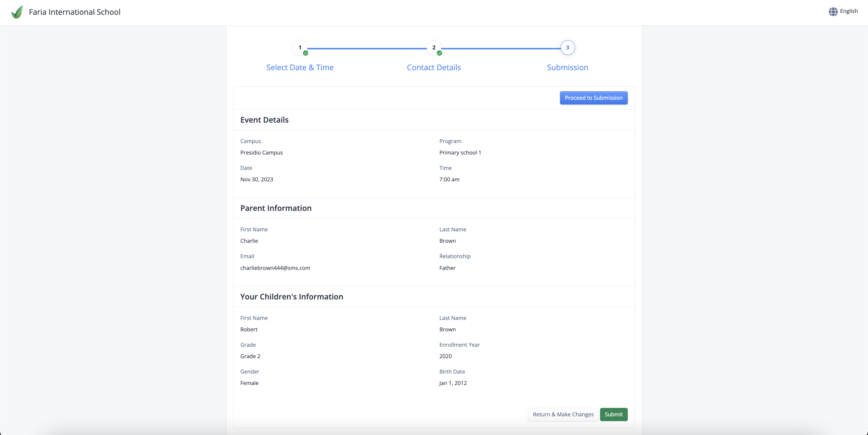Click the Nov 30, 2023 date value
This screenshot has height=435, width=868.
tap(256, 180)
